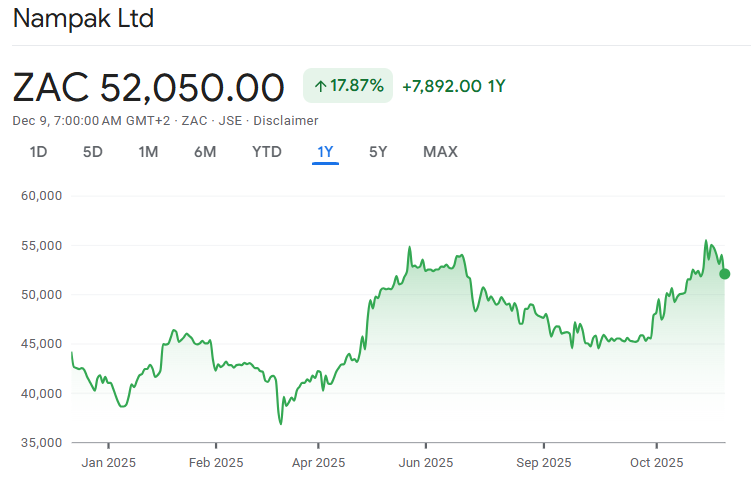Show the 1M chart range
Image resolution: width=751 pixels, height=478 pixels.
click(x=148, y=152)
